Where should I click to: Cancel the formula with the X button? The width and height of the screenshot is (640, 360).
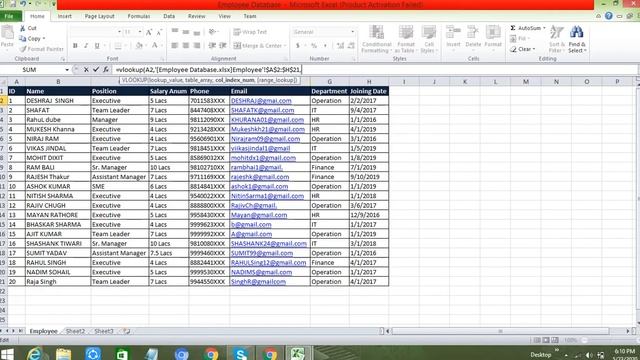pos(86,69)
